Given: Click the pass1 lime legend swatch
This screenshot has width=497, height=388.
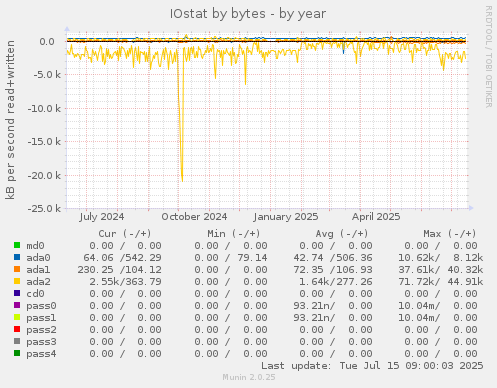Looking at the screenshot, I should pos(17,317).
